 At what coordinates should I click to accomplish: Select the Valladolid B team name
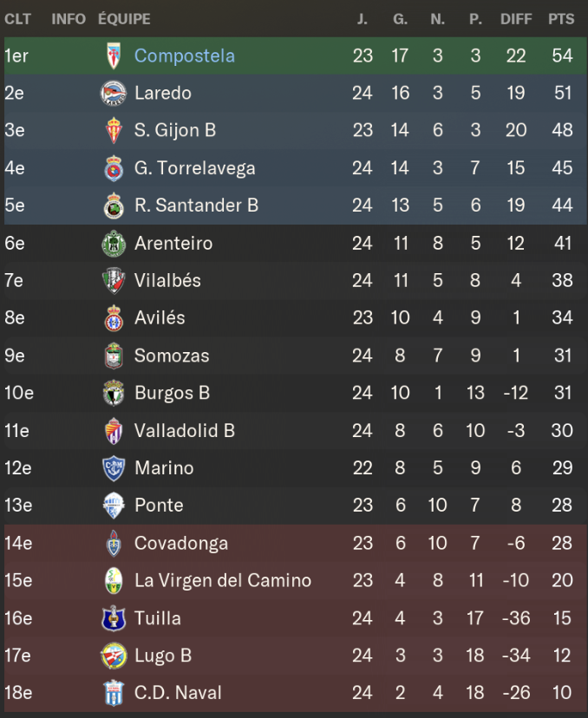click(185, 430)
